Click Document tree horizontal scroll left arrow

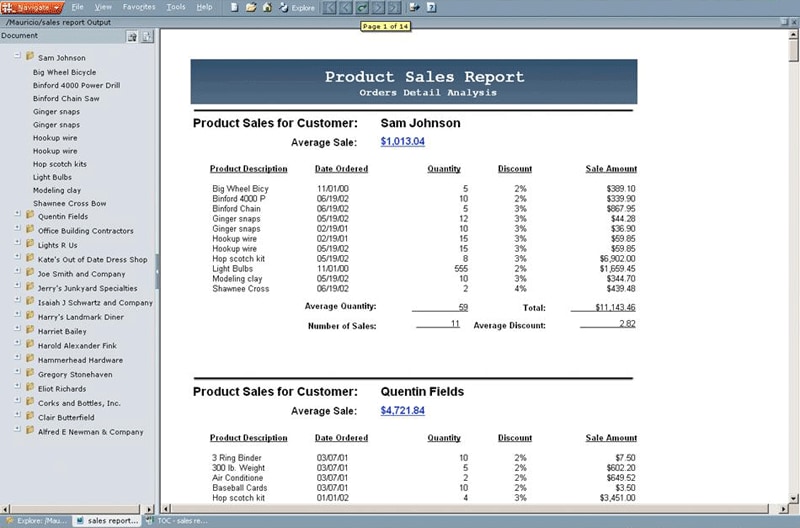(6, 509)
